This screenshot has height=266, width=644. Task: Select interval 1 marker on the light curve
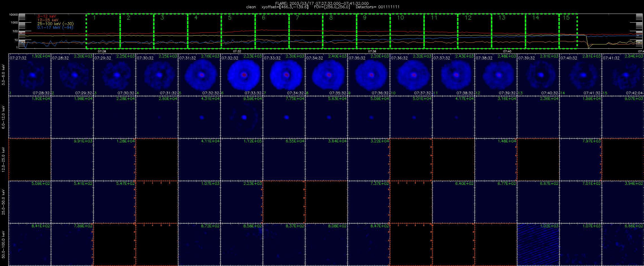pyautogui.click(x=95, y=18)
